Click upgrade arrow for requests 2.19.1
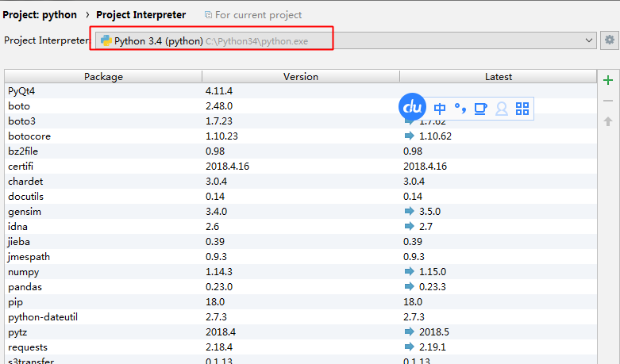 pyautogui.click(x=410, y=347)
